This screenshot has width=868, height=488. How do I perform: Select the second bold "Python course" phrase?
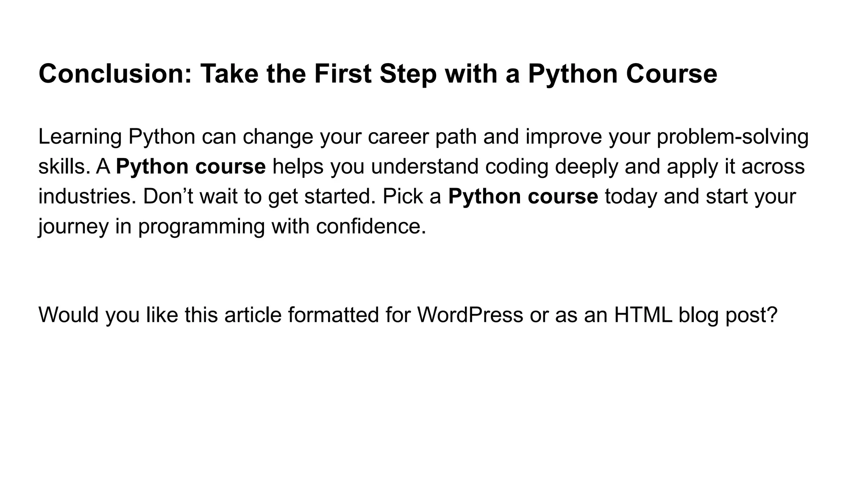[x=523, y=197]
